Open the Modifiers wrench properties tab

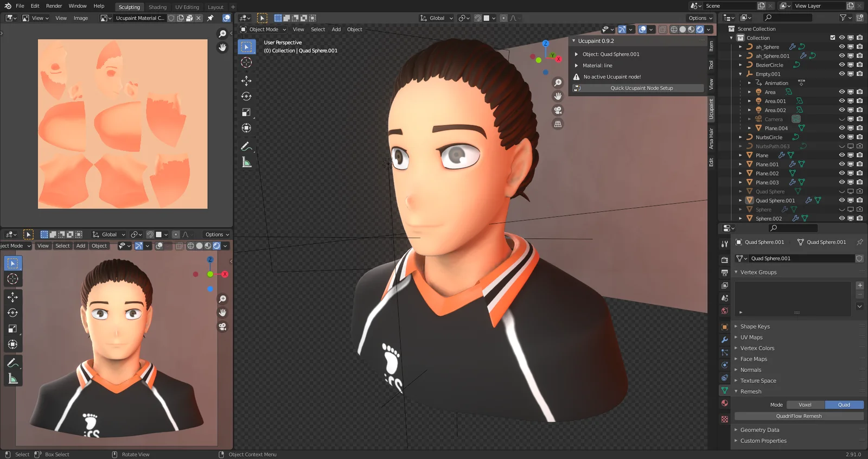coord(725,340)
